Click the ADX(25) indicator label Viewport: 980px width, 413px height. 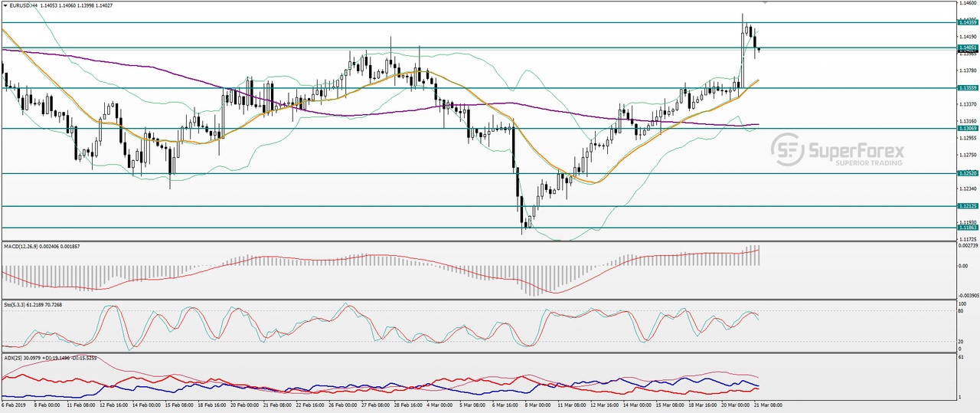point(13,358)
